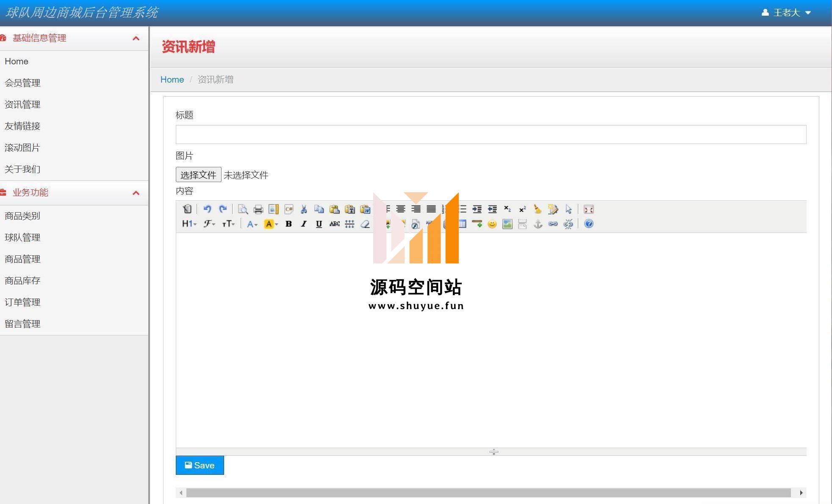Apply quick format icon
This screenshot has width=832, height=504.
(x=553, y=209)
